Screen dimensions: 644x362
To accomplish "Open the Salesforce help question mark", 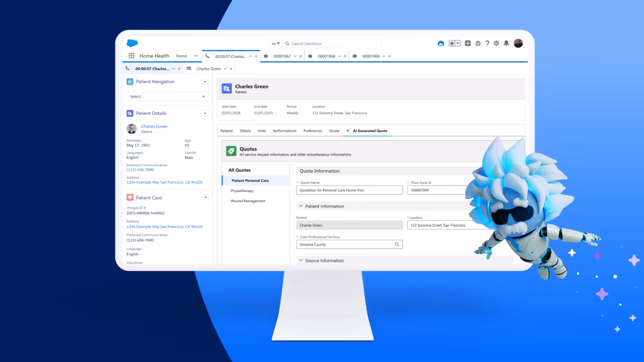I will click(487, 43).
